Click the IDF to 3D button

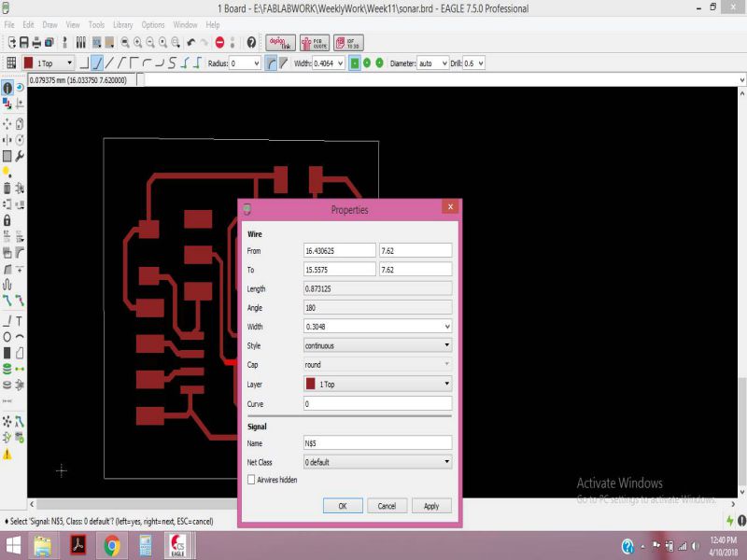pyautogui.click(x=348, y=43)
